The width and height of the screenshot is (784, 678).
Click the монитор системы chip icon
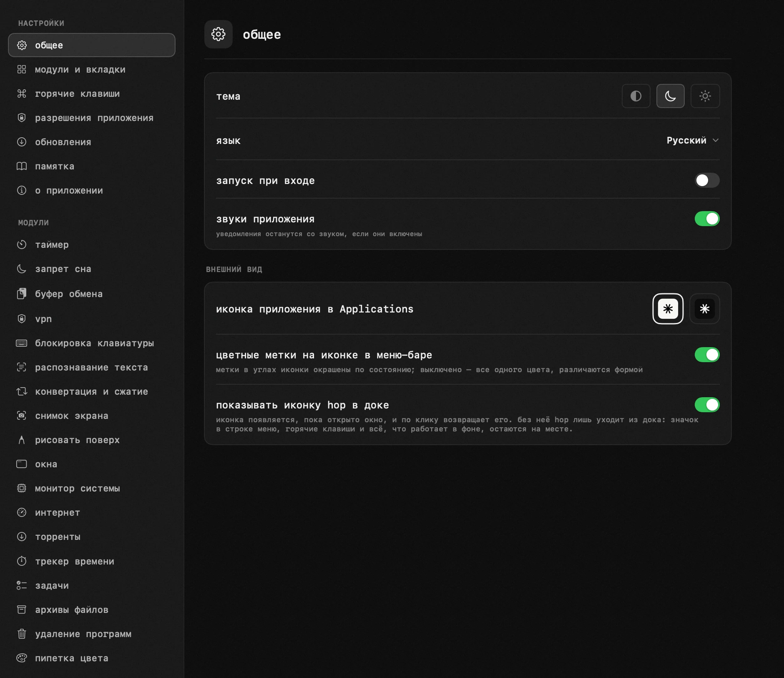click(x=22, y=488)
